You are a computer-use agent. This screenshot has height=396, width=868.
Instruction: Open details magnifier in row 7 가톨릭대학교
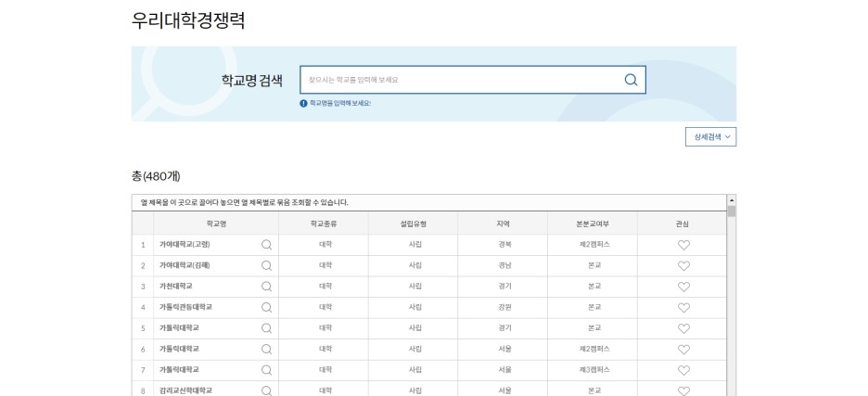[x=266, y=369]
